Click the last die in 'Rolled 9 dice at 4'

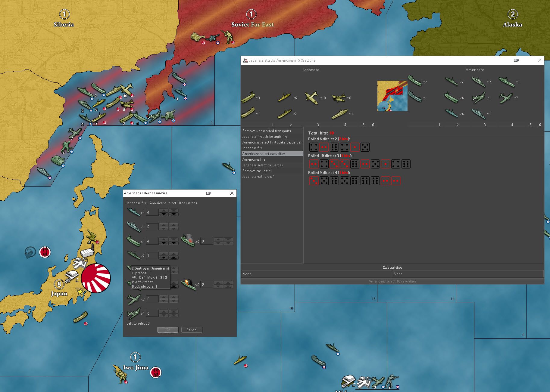click(x=396, y=181)
